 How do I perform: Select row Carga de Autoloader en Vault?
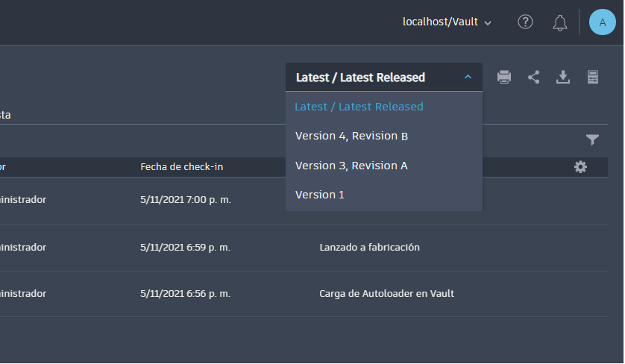(386, 294)
